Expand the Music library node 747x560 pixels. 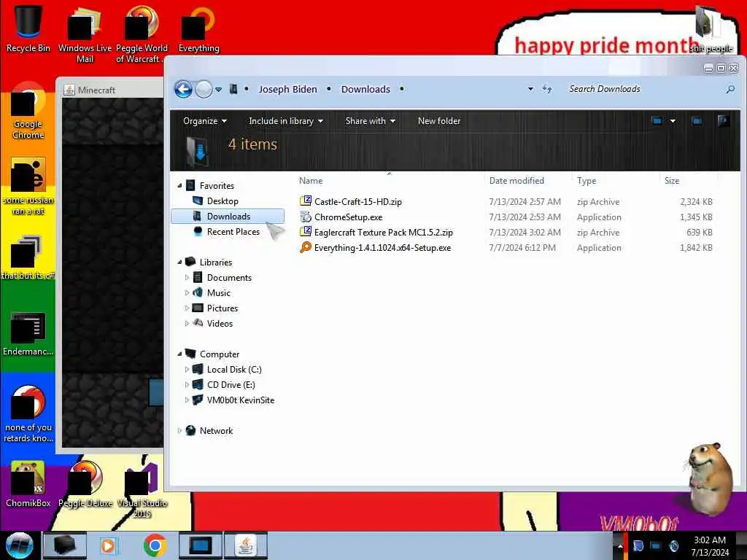(187, 292)
